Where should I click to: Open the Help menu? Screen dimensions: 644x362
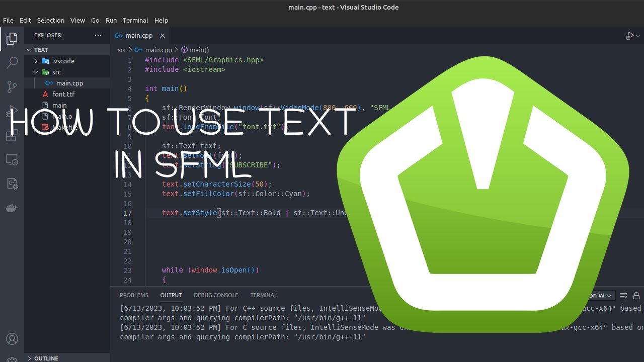[x=162, y=20]
